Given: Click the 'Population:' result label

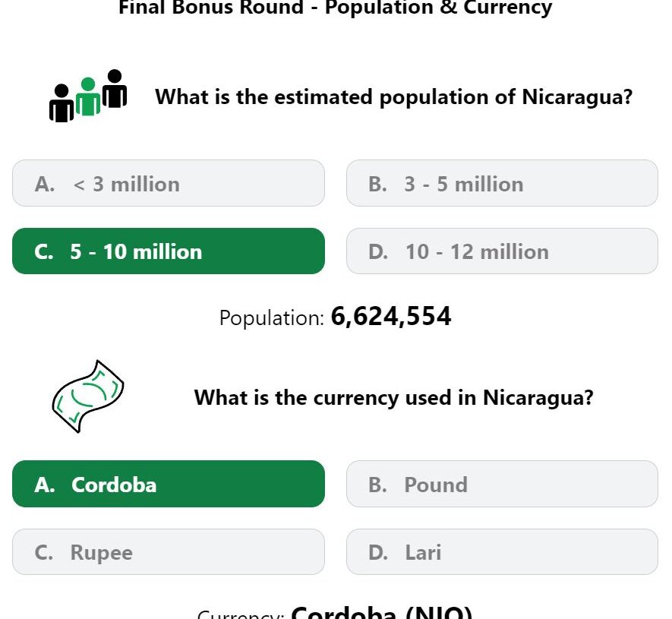Looking at the screenshot, I should point(271,318).
